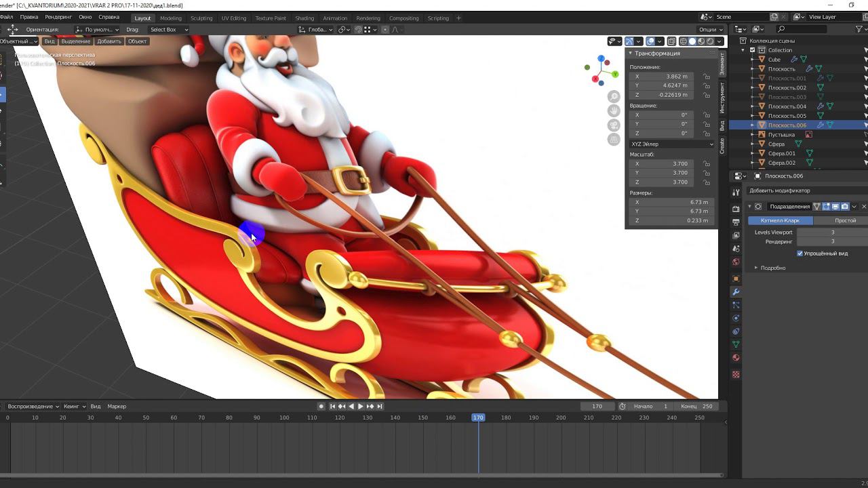Viewport: 868px width, 488px height.
Task: Open the Object Data green triangle icon
Action: [x=736, y=344]
